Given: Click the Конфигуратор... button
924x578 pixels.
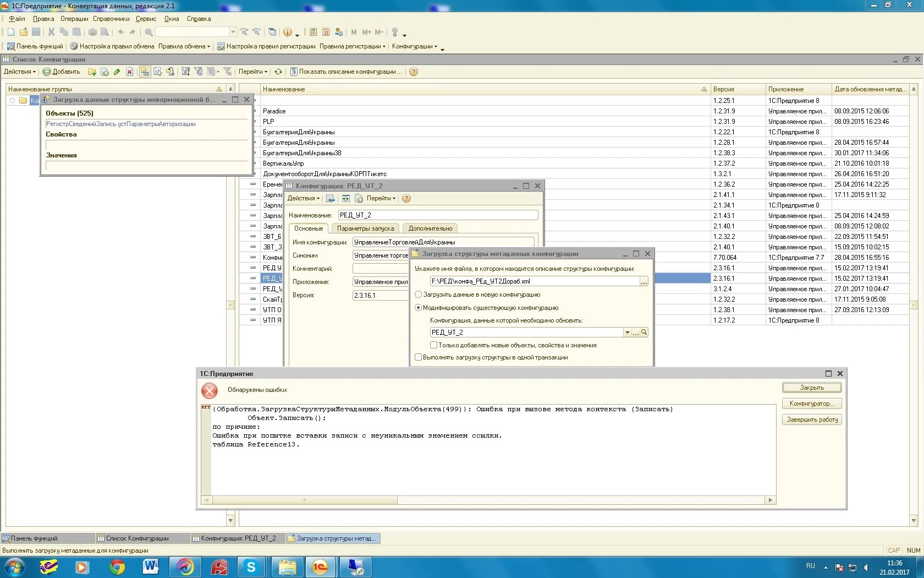Looking at the screenshot, I should [x=812, y=403].
